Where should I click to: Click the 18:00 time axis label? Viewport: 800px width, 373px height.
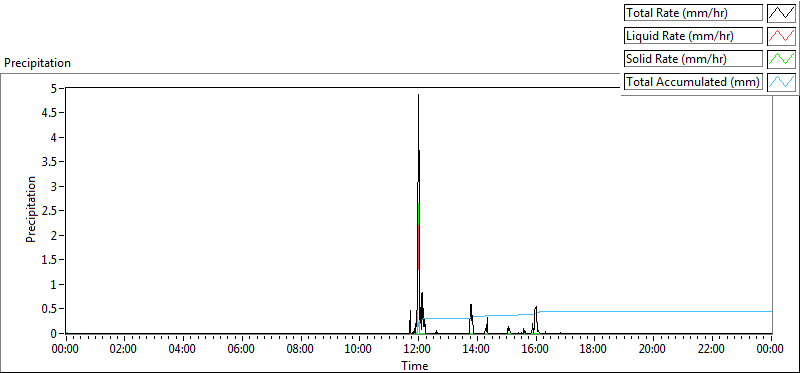[x=594, y=350]
